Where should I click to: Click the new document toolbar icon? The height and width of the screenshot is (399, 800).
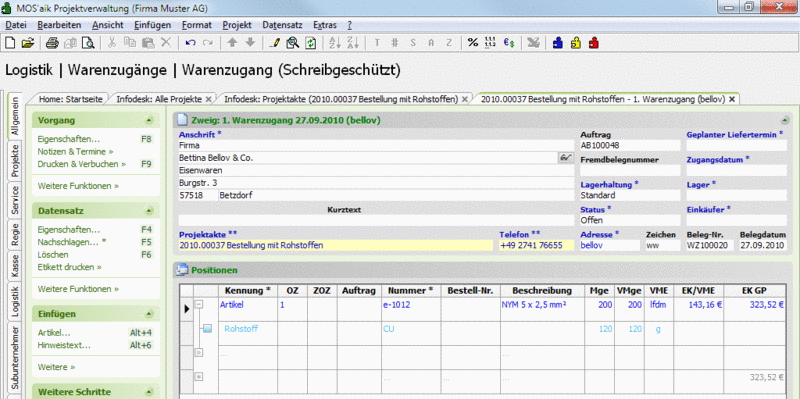[10, 43]
